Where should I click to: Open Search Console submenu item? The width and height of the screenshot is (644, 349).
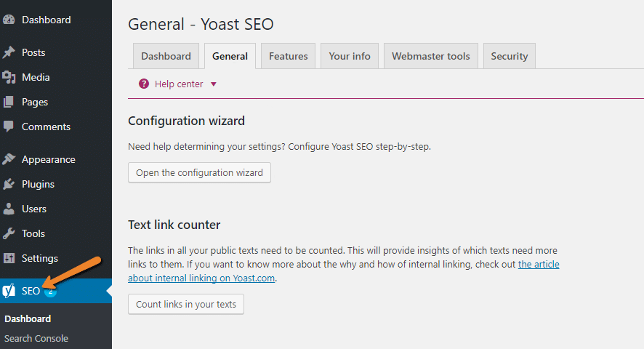click(36, 338)
